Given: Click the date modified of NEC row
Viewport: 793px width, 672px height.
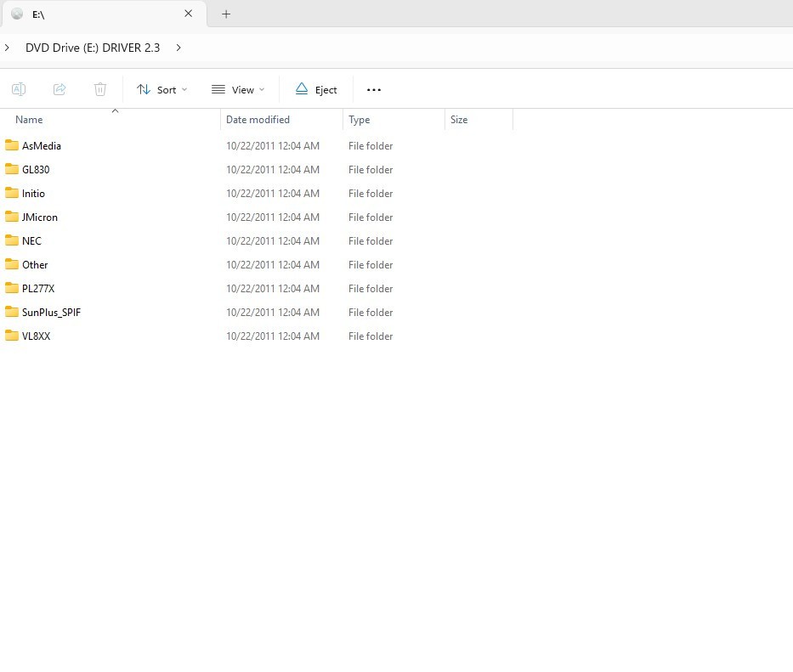Looking at the screenshot, I should [x=273, y=240].
